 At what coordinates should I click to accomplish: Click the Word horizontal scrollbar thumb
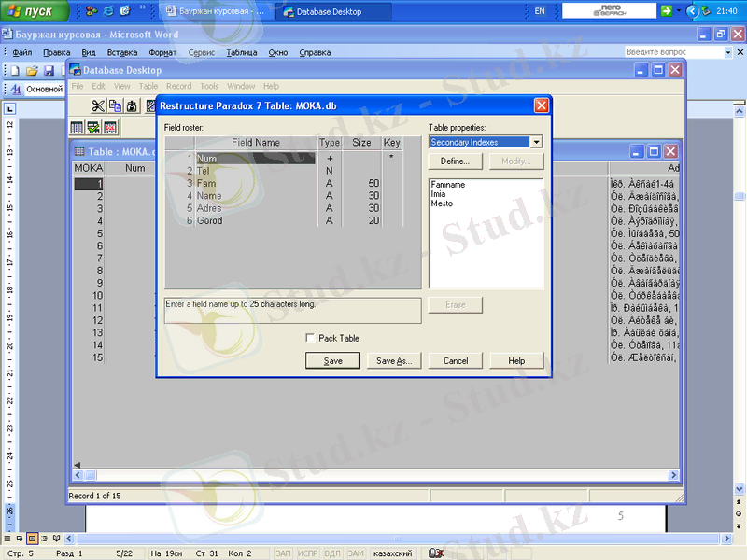[398, 539]
